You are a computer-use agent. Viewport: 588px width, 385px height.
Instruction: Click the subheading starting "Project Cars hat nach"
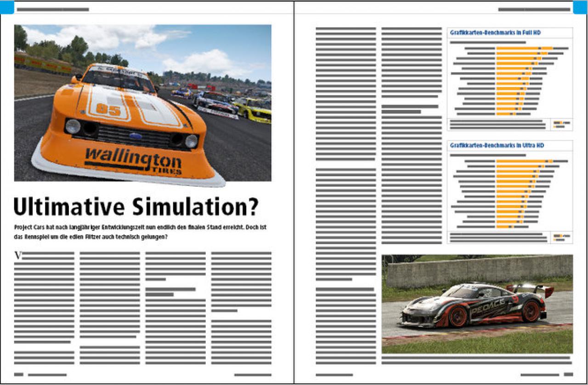pyautogui.click(x=141, y=232)
